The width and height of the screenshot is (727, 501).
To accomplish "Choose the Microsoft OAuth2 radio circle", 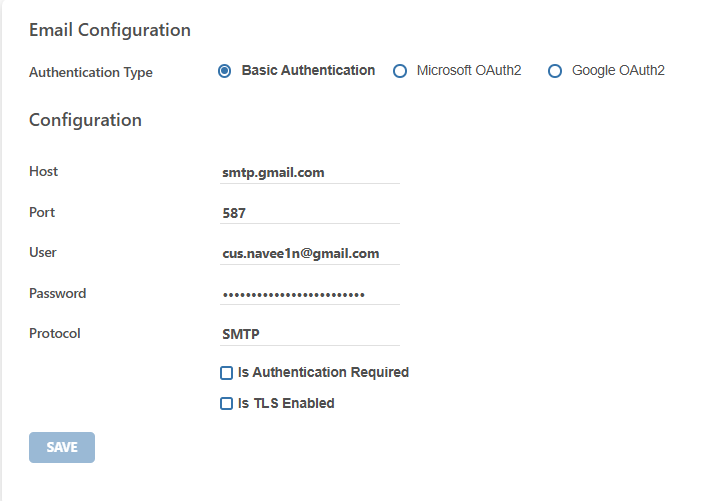I will click(400, 71).
